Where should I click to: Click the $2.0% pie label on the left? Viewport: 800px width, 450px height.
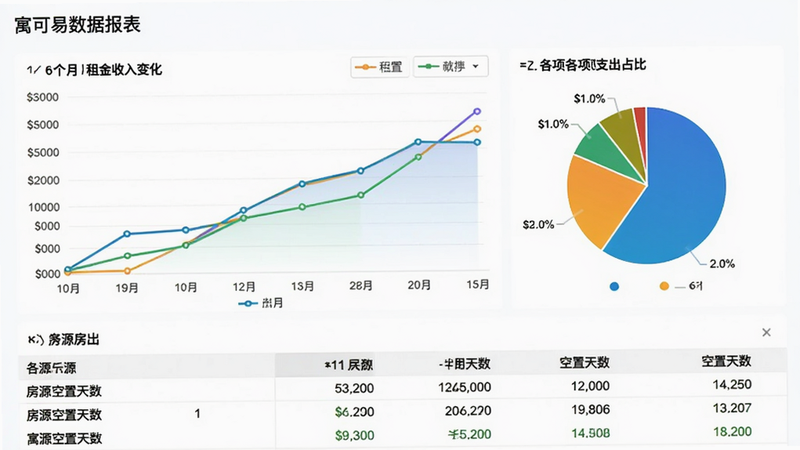(x=538, y=224)
